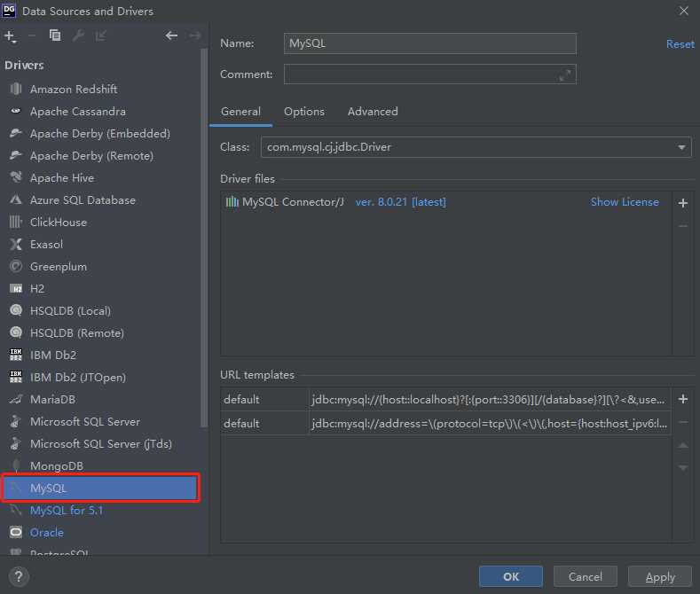Move URL template up arrow
This screenshot has height=594, width=700.
coord(683,445)
